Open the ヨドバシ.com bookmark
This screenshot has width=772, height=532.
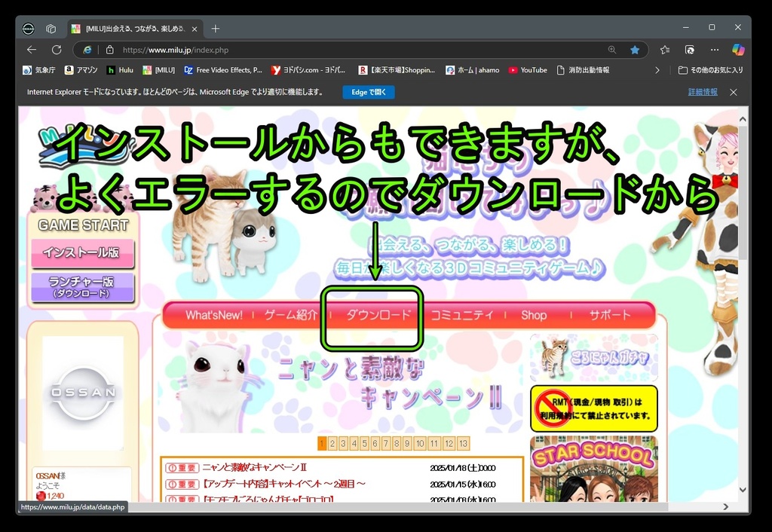(x=308, y=70)
